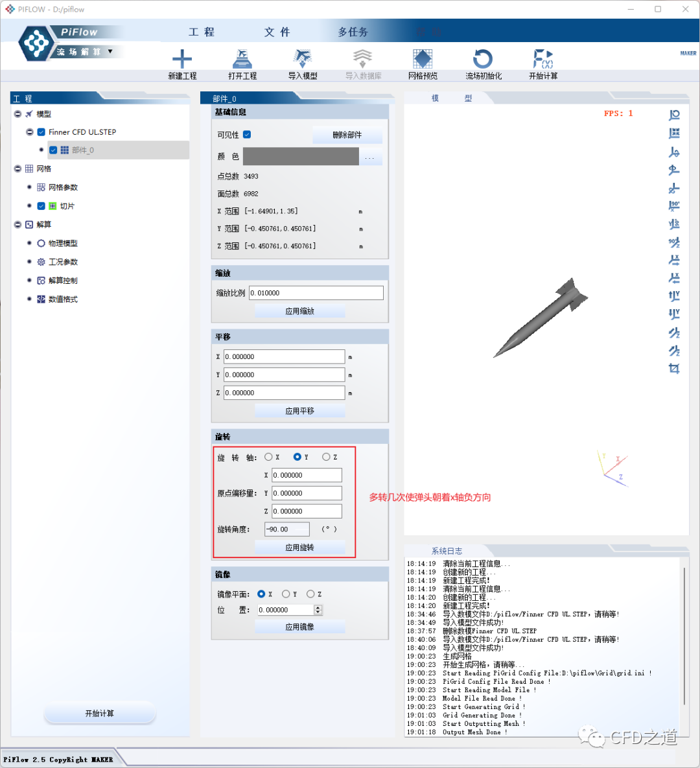
Task: Select the 系统日志 tab
Action: pyautogui.click(x=447, y=550)
